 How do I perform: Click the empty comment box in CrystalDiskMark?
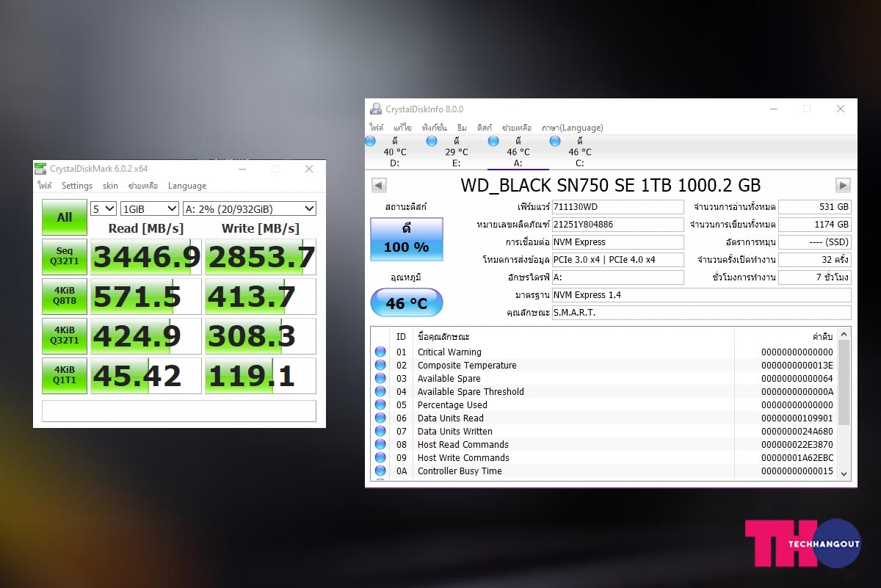point(179,411)
